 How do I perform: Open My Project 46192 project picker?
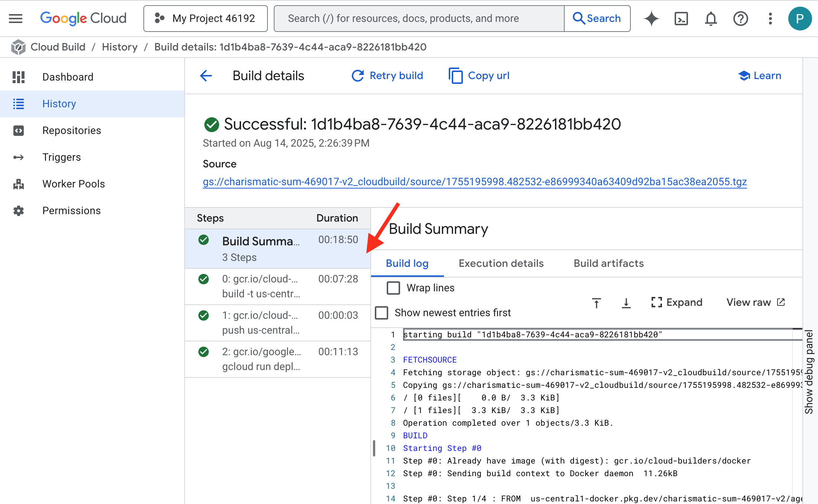pos(205,18)
